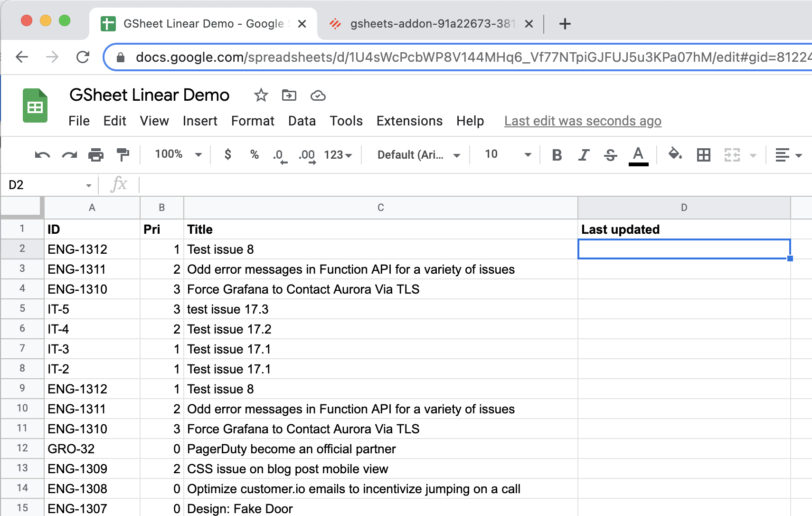This screenshot has width=812, height=516.
Task: Select the Paint format tool
Action: pos(123,155)
